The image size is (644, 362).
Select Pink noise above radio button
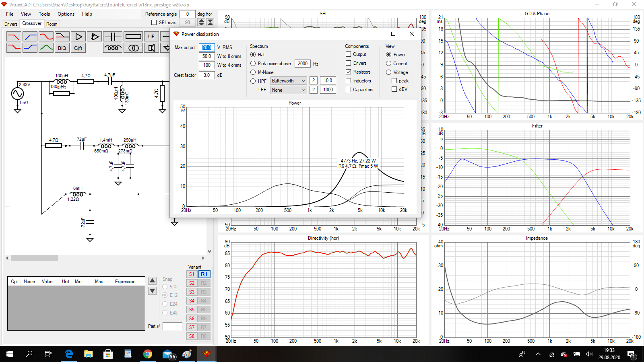(253, 64)
